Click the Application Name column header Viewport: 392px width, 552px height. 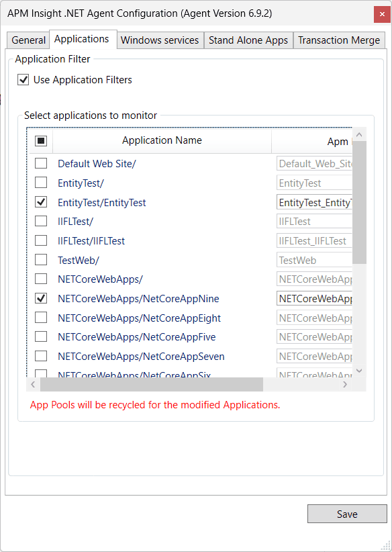[162, 141]
